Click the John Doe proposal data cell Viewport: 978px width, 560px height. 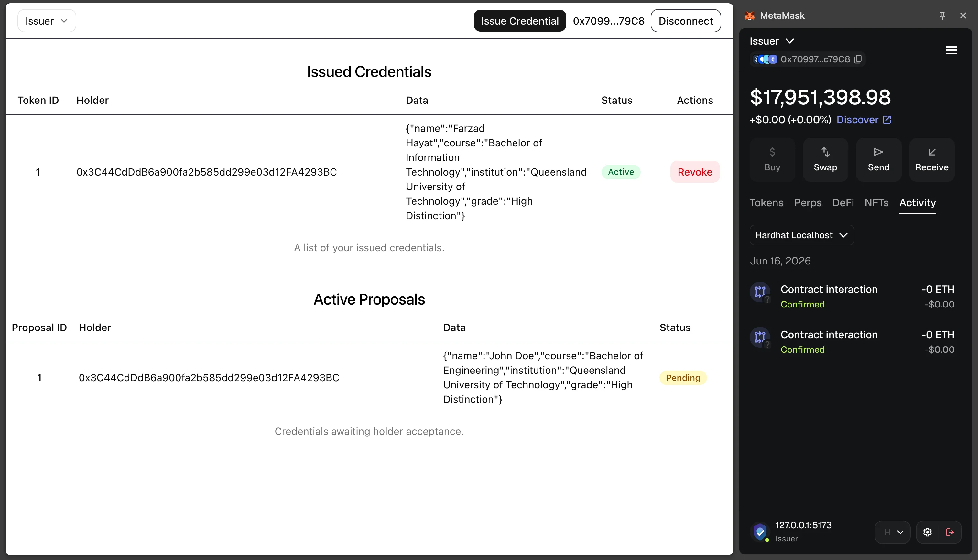pos(543,378)
